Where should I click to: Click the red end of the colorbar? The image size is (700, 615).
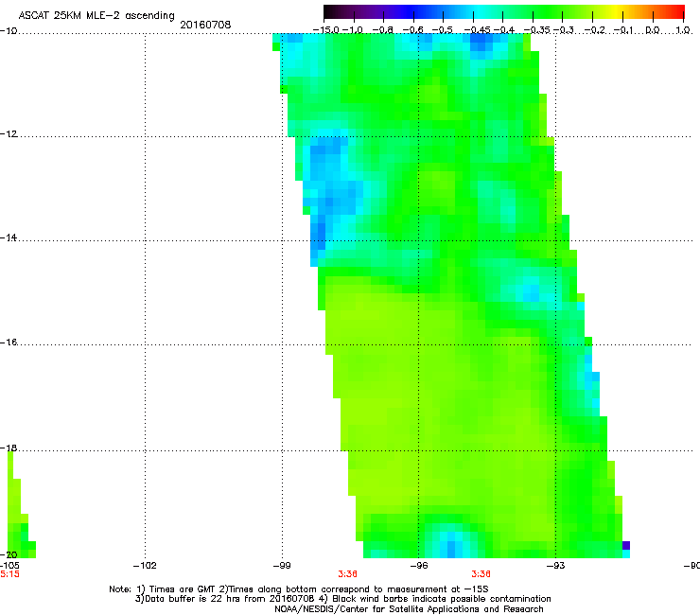click(679, 11)
